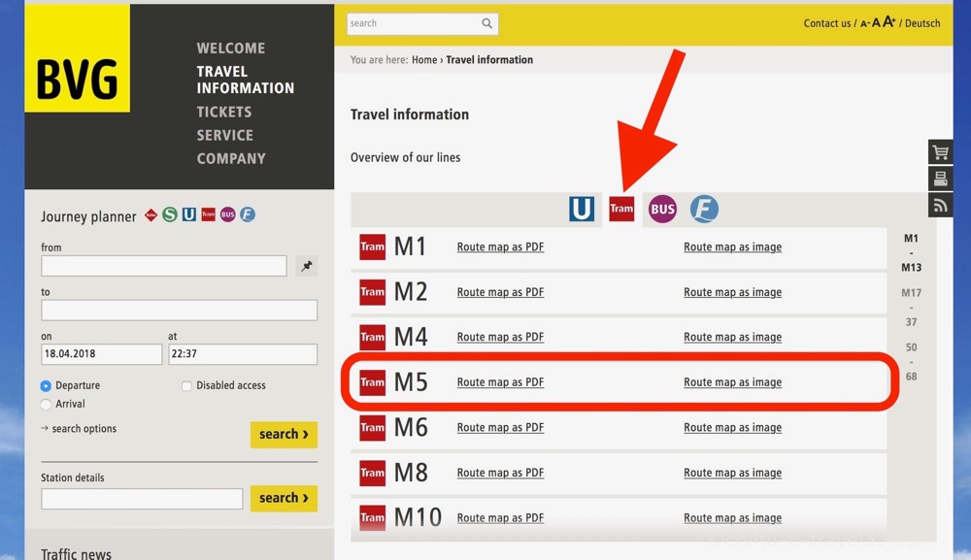
Task: Select the BUS tab icon in lines overview
Action: click(x=662, y=209)
